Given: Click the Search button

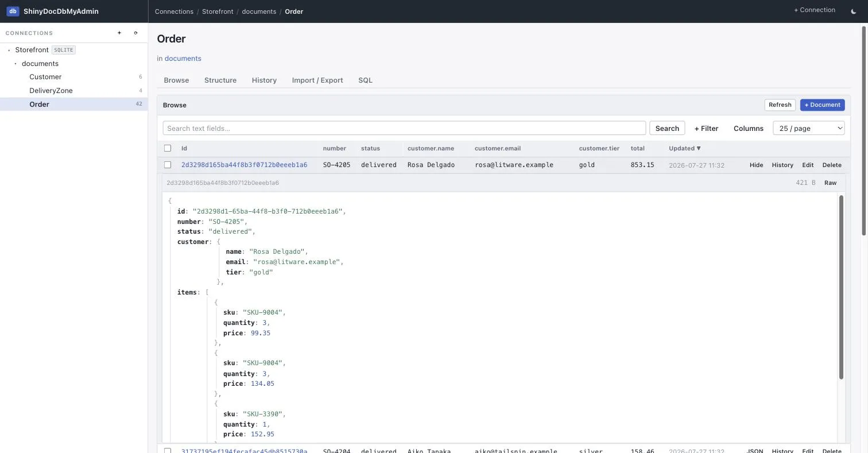Looking at the screenshot, I should tap(667, 128).
